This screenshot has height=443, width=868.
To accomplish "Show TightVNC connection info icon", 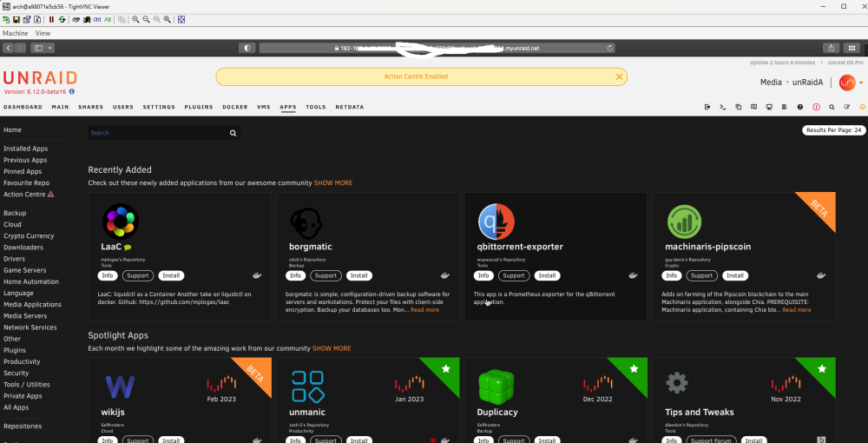I will pos(37,19).
